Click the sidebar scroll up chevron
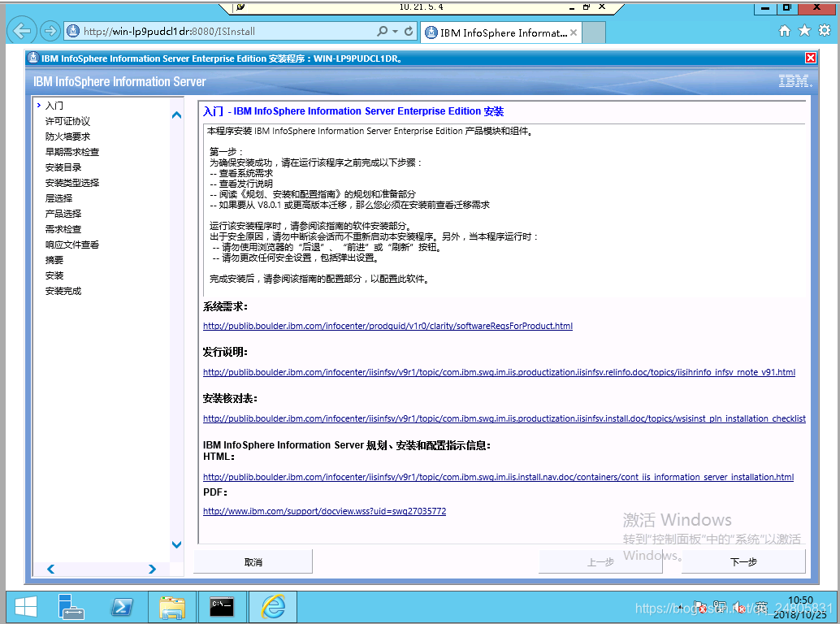This screenshot has height=624, width=840. pyautogui.click(x=177, y=115)
